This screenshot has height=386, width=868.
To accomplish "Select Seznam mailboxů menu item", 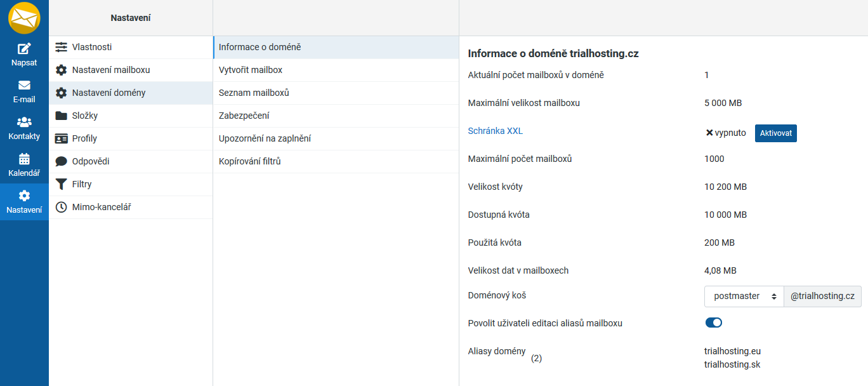I will [x=254, y=93].
